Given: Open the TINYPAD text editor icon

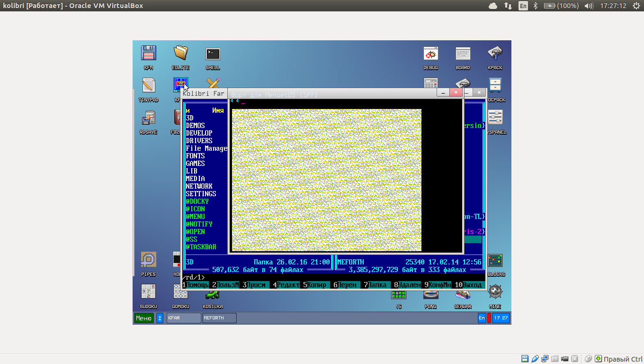Looking at the screenshot, I should [x=149, y=86].
